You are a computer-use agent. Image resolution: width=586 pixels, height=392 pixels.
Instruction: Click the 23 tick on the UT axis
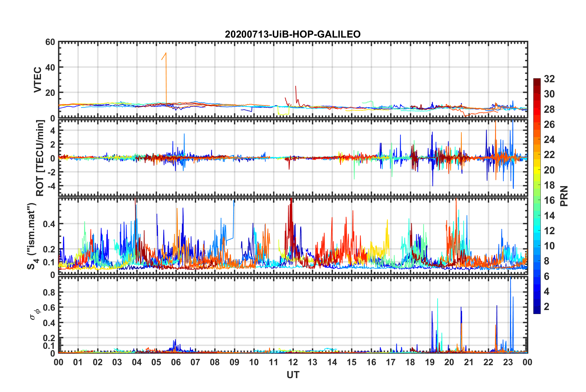508,362
